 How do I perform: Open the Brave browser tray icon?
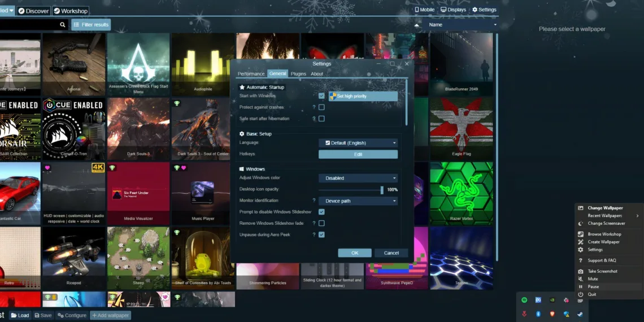point(552,314)
